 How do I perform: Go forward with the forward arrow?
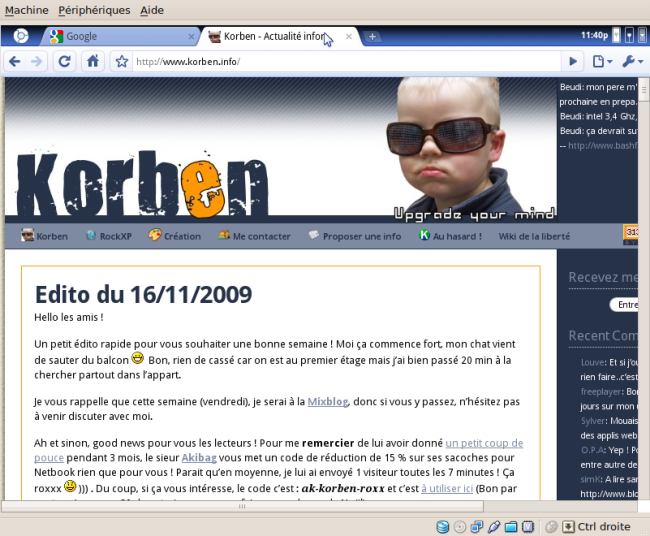[x=36, y=62]
